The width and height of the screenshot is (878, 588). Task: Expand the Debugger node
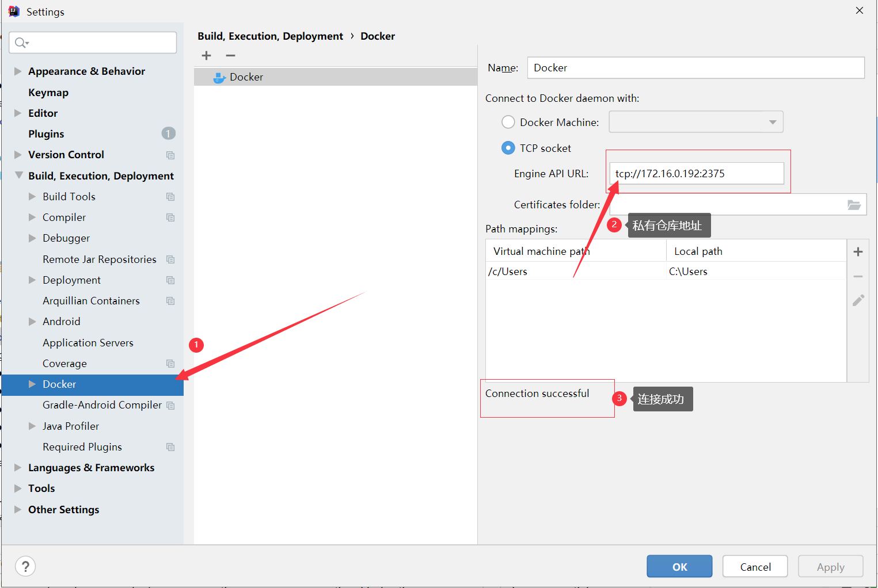click(32, 238)
